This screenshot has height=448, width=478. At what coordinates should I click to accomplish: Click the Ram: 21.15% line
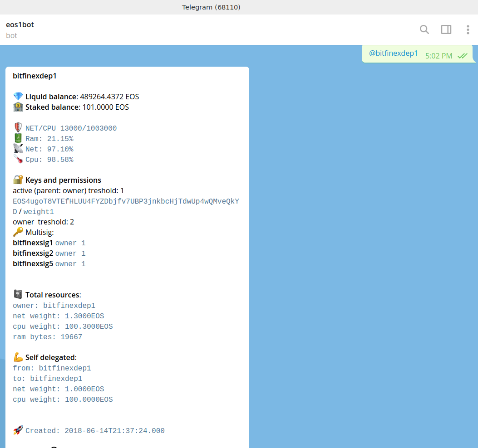(49, 139)
